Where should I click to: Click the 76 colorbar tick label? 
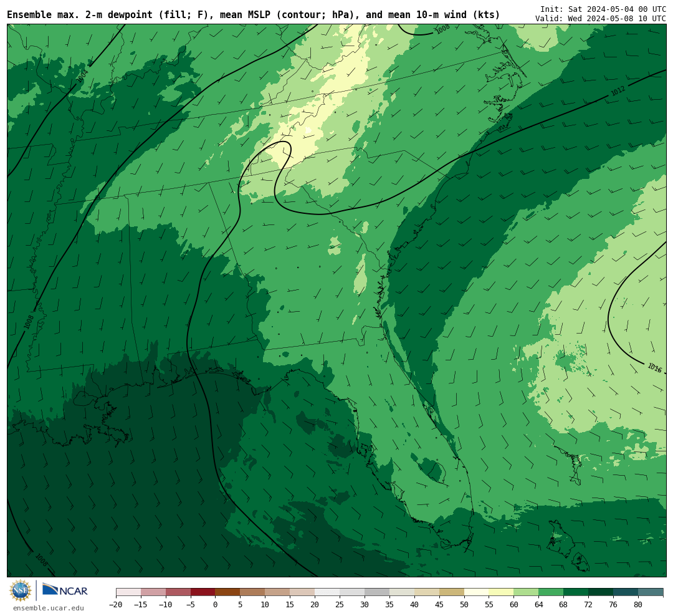(614, 604)
